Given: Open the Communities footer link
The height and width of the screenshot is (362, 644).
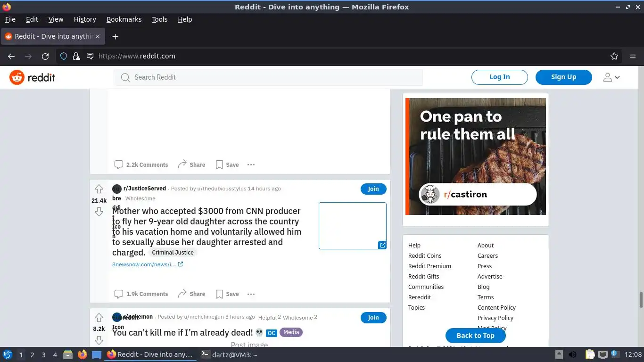Looking at the screenshot, I should [x=426, y=287].
